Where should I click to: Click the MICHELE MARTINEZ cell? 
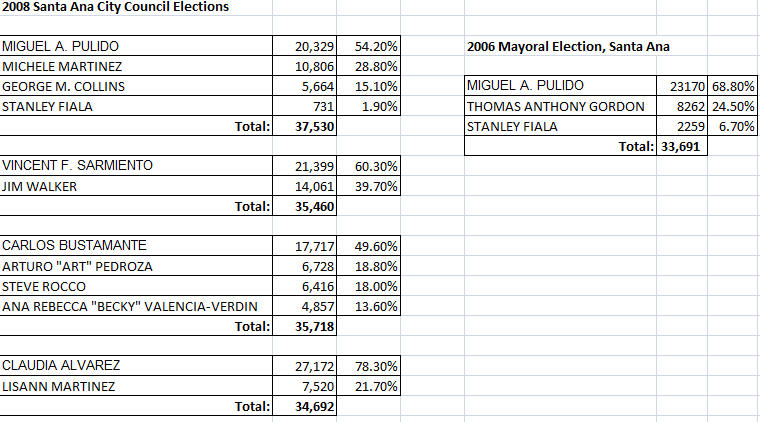point(136,65)
